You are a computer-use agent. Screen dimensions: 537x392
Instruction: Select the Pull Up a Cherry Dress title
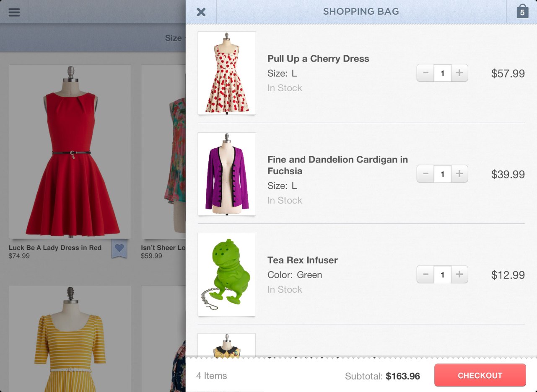click(318, 59)
